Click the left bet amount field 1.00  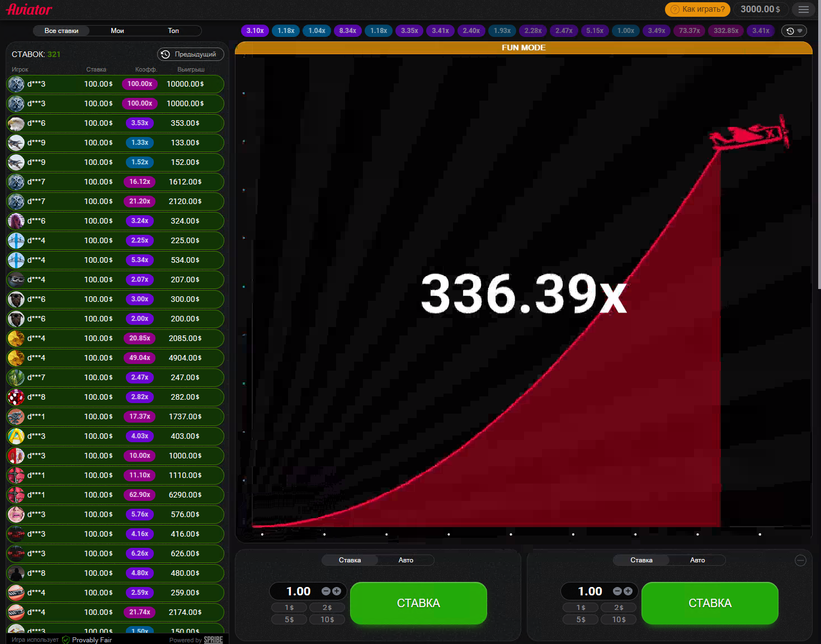299,591
